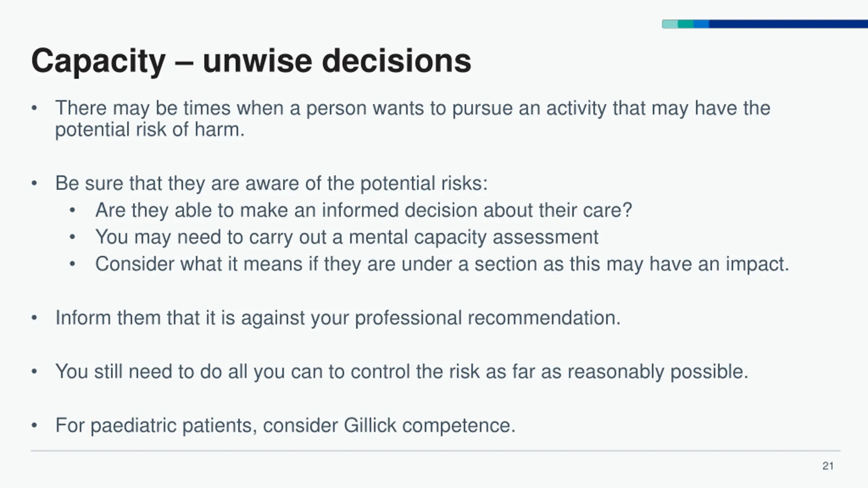The width and height of the screenshot is (868, 488).
Task: Click the bullet marker before 'Inform them'
Action: click(x=34, y=318)
